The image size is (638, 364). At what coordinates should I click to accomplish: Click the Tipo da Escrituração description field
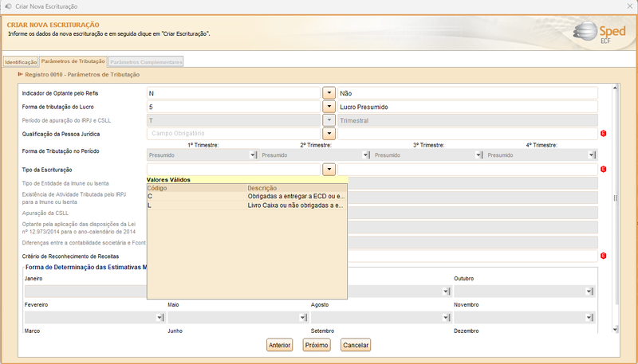tap(467, 170)
